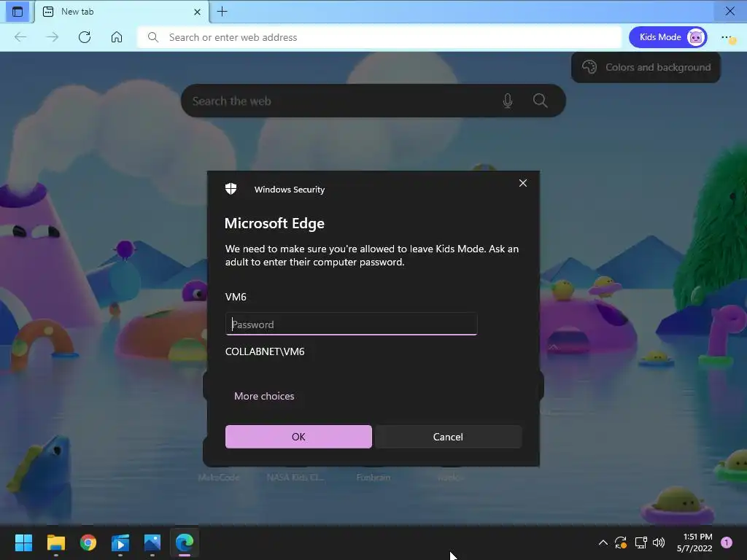The image size is (747, 560).
Task: Click COLLABNET\VM6 account text
Action: click(x=265, y=351)
